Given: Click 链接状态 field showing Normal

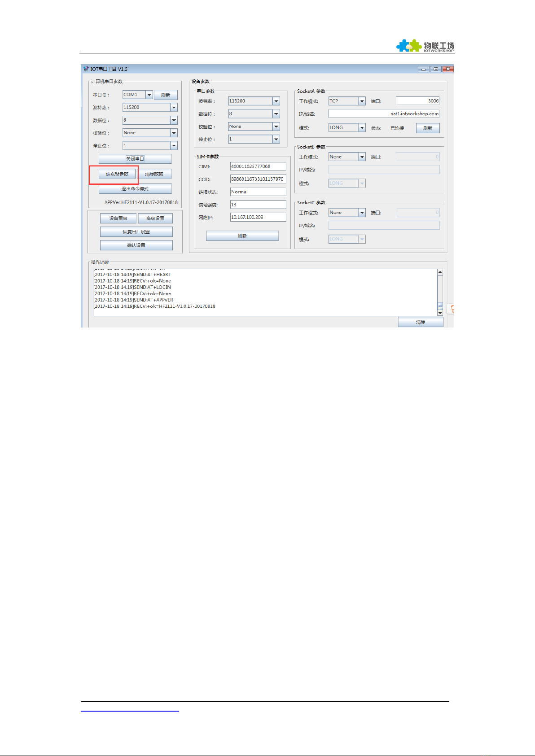Looking at the screenshot, I should (x=258, y=192).
